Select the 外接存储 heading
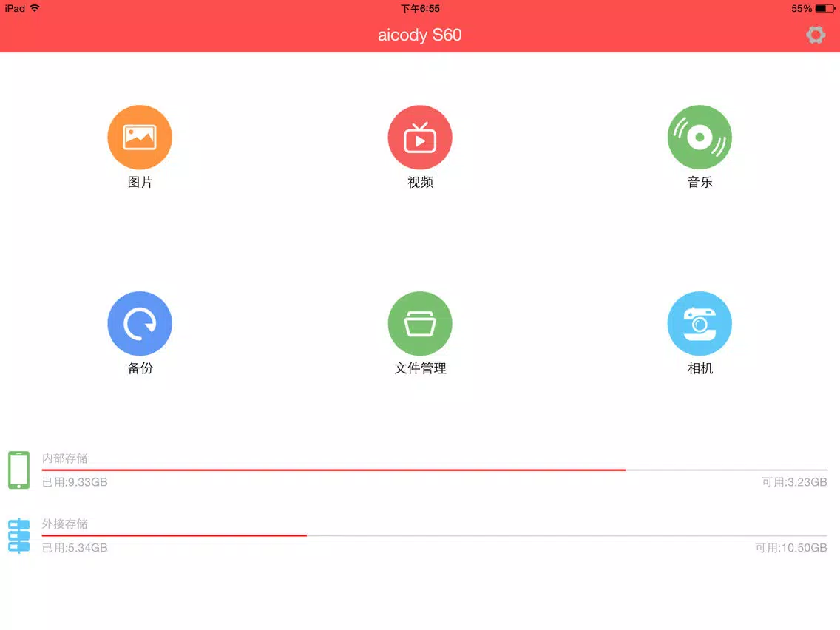The height and width of the screenshot is (630, 840). [x=65, y=524]
